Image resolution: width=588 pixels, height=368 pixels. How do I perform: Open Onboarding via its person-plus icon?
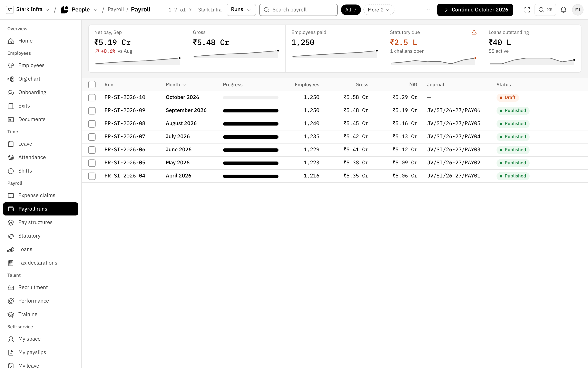pyautogui.click(x=11, y=92)
